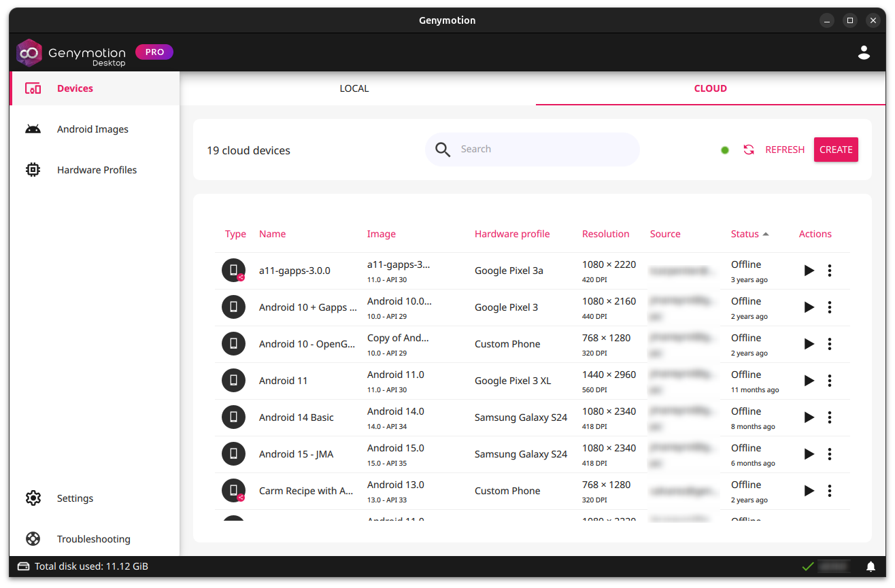
Task: Switch to the LOCAL tab
Action: (354, 88)
